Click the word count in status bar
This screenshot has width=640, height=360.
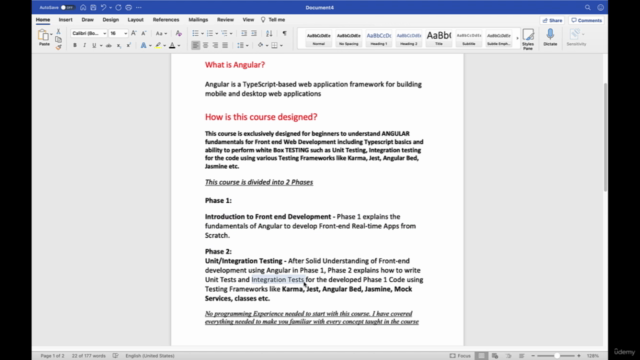[89, 356]
